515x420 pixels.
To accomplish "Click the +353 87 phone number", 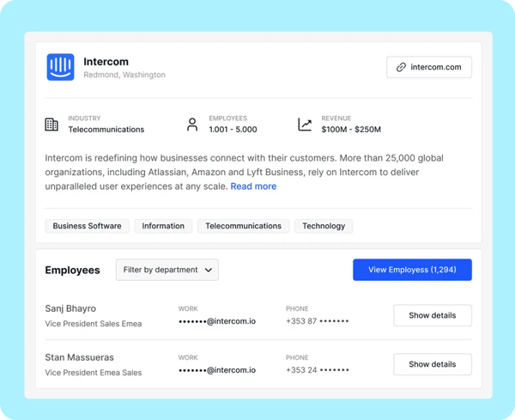I will click(x=318, y=321).
